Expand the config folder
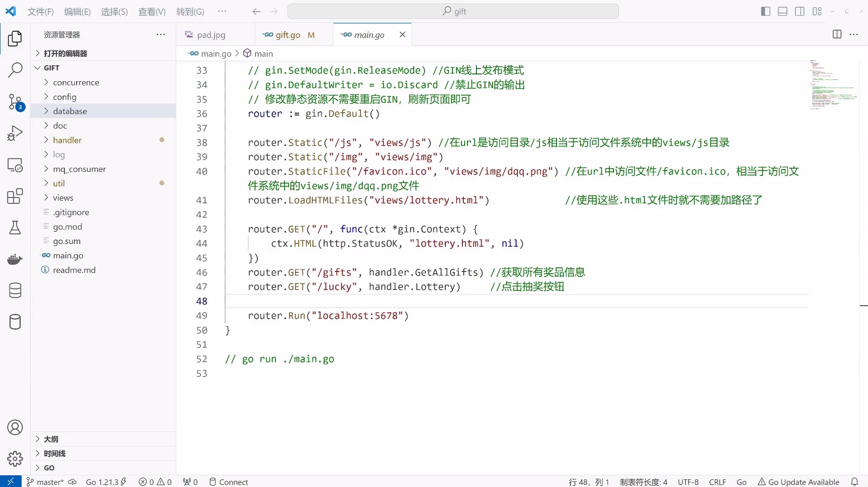 click(103, 96)
